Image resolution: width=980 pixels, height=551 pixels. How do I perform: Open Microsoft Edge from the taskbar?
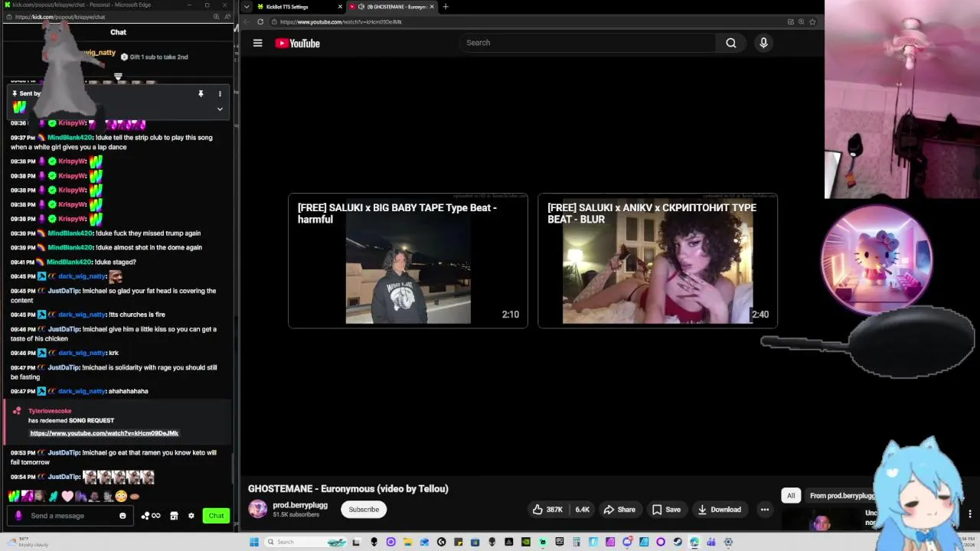point(694,542)
